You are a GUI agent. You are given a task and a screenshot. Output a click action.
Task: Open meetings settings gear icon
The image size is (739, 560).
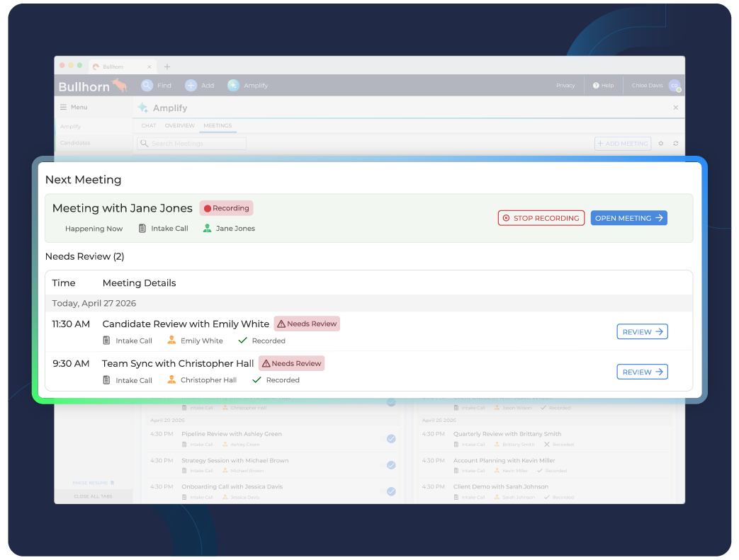point(661,143)
